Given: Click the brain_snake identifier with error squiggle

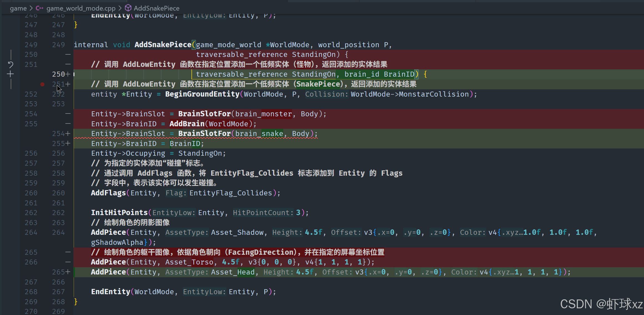Looking at the screenshot, I should point(259,134).
